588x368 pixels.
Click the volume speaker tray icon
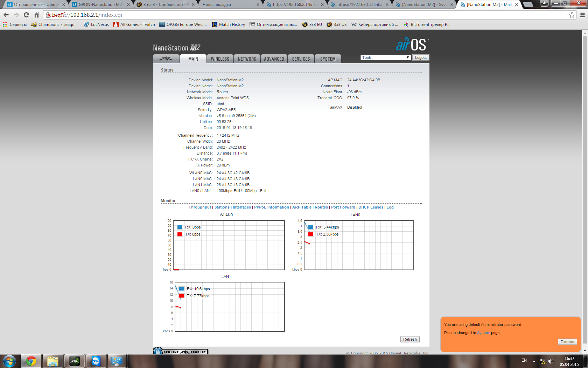551,361
